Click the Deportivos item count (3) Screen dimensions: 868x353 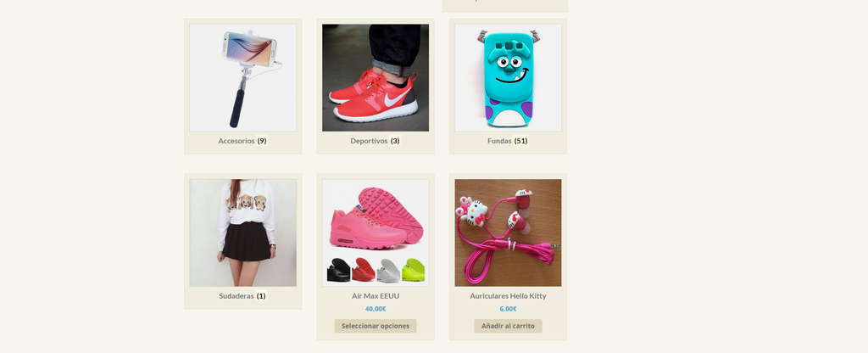(395, 141)
